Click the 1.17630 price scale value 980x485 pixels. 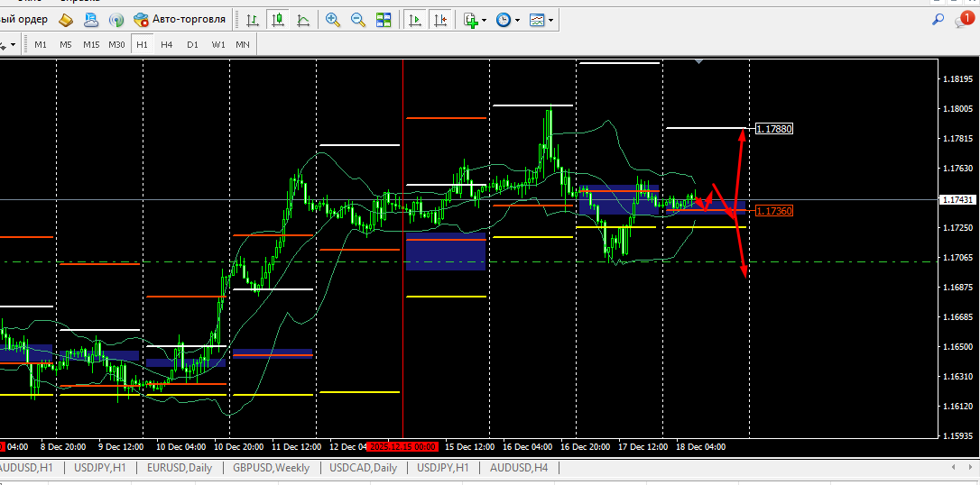[x=958, y=169]
